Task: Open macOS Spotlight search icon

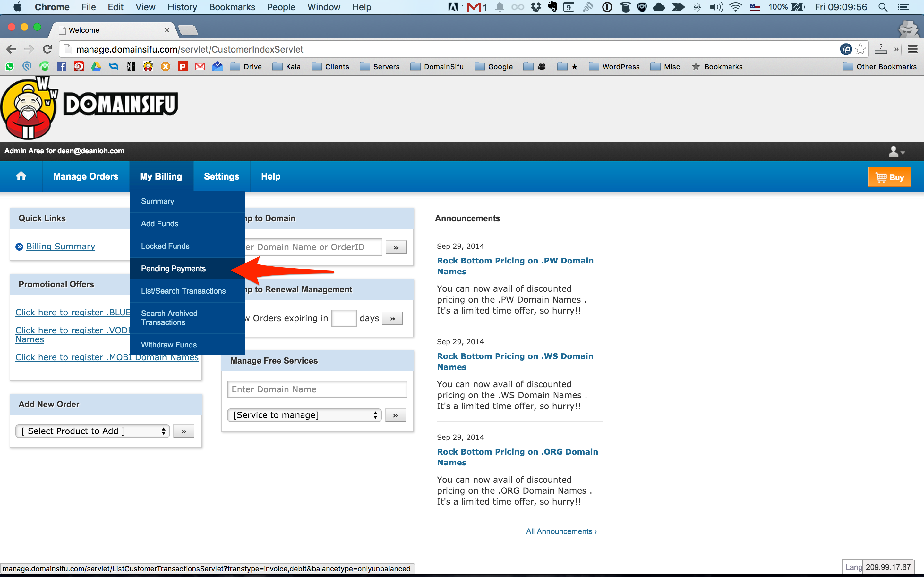Action: tap(882, 7)
